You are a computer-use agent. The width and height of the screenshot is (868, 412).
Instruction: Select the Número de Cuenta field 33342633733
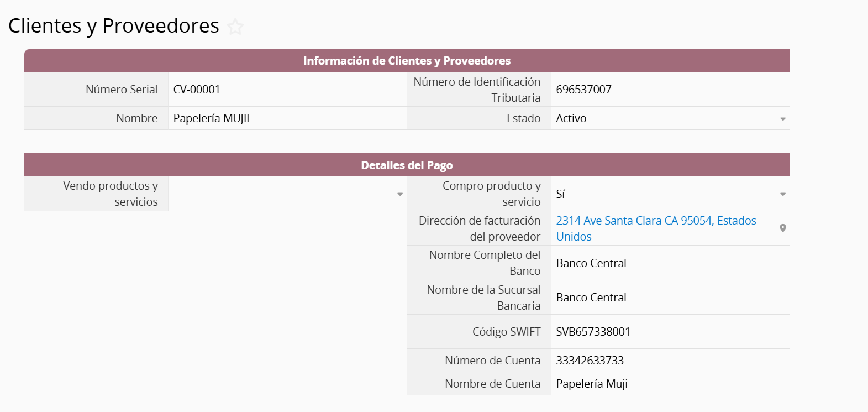[590, 361]
